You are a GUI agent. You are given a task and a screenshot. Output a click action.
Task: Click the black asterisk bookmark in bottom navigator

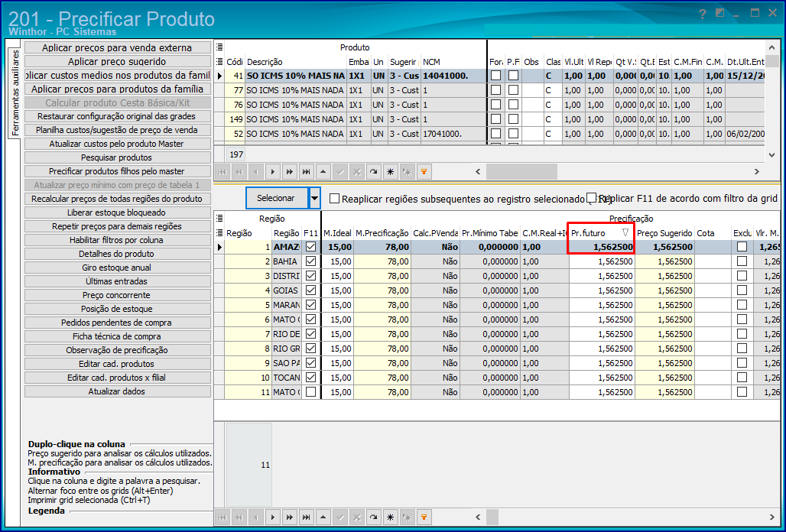[391, 517]
